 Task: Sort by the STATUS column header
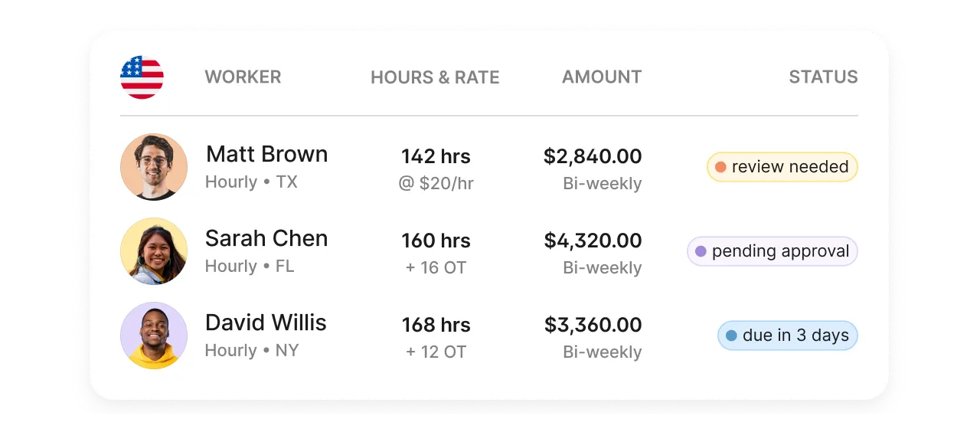[823, 77]
